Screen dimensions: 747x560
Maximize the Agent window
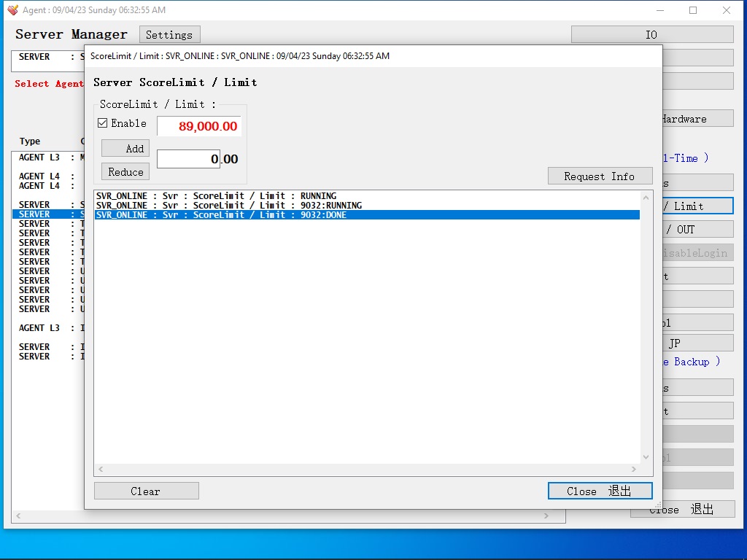pyautogui.click(x=693, y=10)
